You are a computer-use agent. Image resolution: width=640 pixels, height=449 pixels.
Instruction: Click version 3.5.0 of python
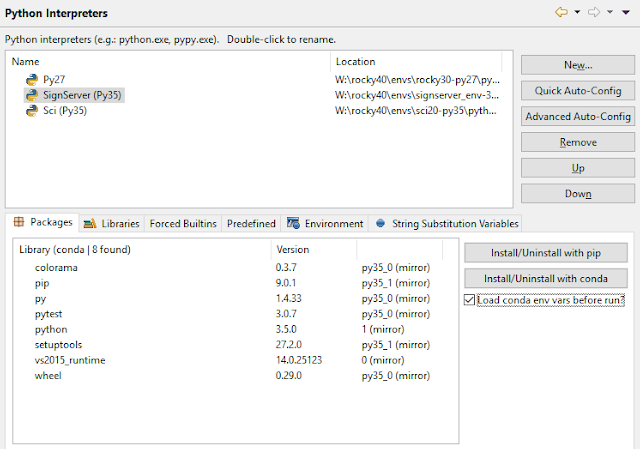286,329
